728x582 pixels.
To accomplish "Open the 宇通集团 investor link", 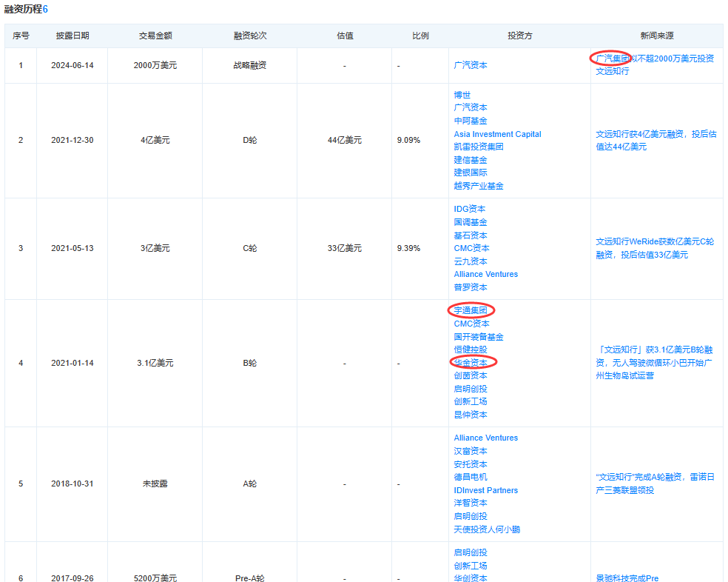I will pos(471,310).
